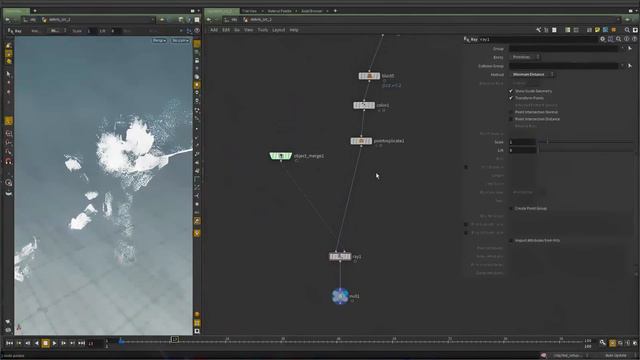Viewport: 640px width, 360px height.
Task: Click the wrench icon in network toolbar
Action: (x=539, y=30)
